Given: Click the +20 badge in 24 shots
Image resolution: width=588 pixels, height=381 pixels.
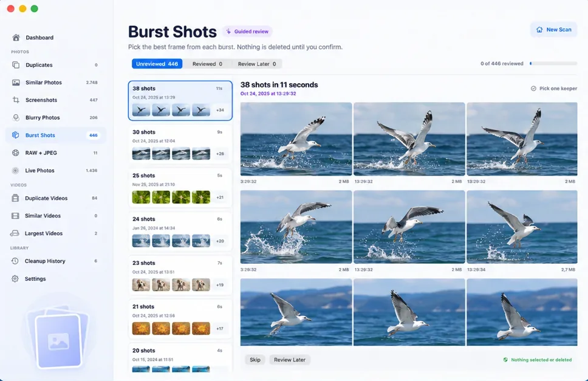Looking at the screenshot, I should 220,241.
